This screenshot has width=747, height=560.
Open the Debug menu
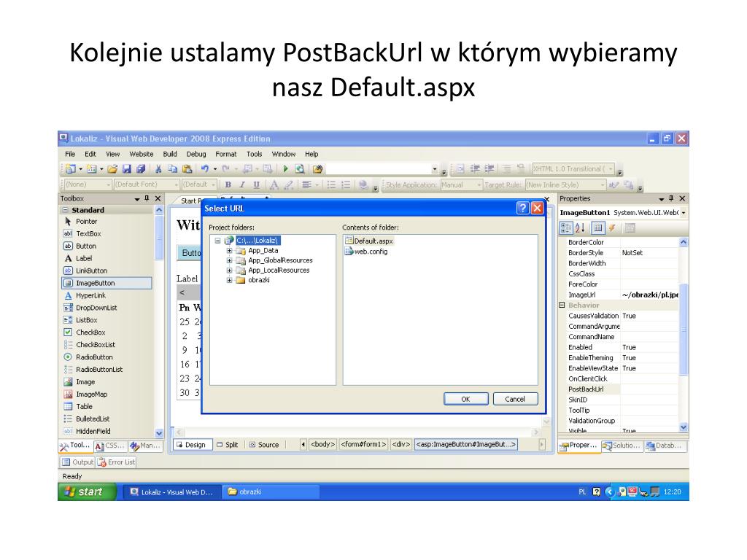tap(196, 155)
